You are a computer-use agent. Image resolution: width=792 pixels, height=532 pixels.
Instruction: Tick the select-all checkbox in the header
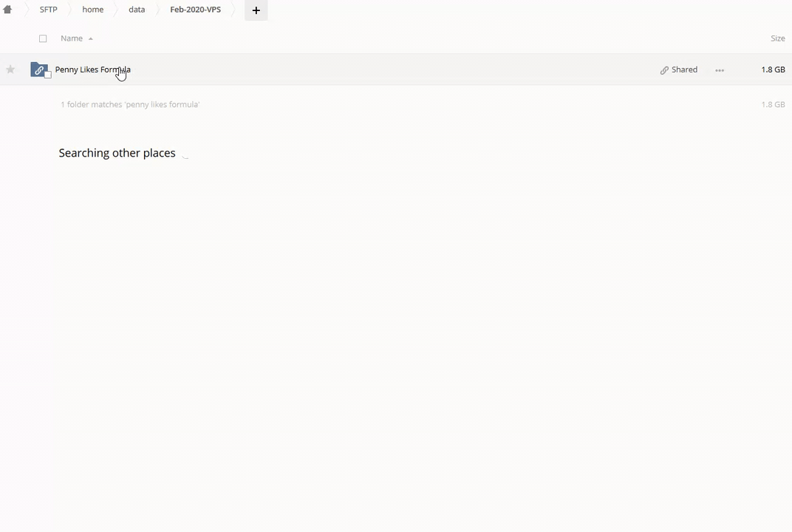(43, 38)
